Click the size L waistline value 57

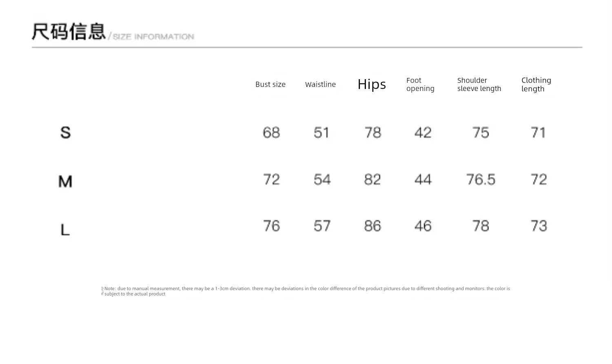coord(322,226)
